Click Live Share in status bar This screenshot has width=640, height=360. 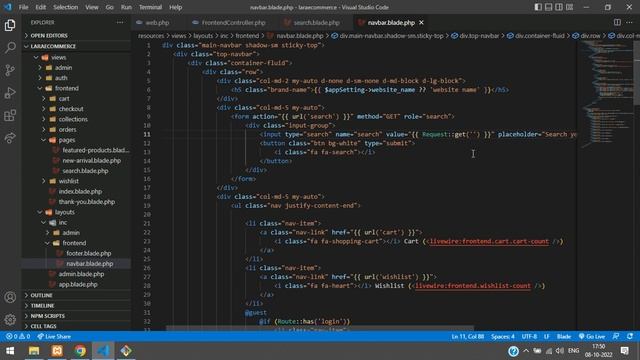54,336
